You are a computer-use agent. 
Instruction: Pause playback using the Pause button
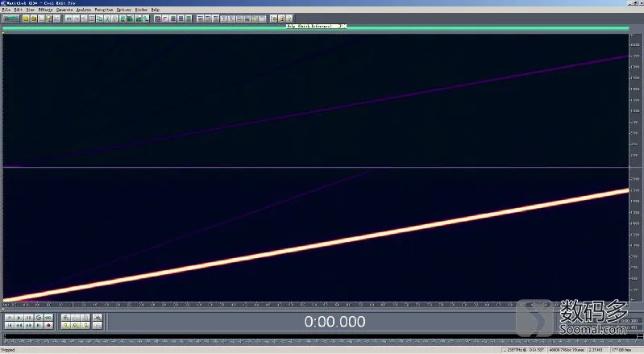coord(29,318)
